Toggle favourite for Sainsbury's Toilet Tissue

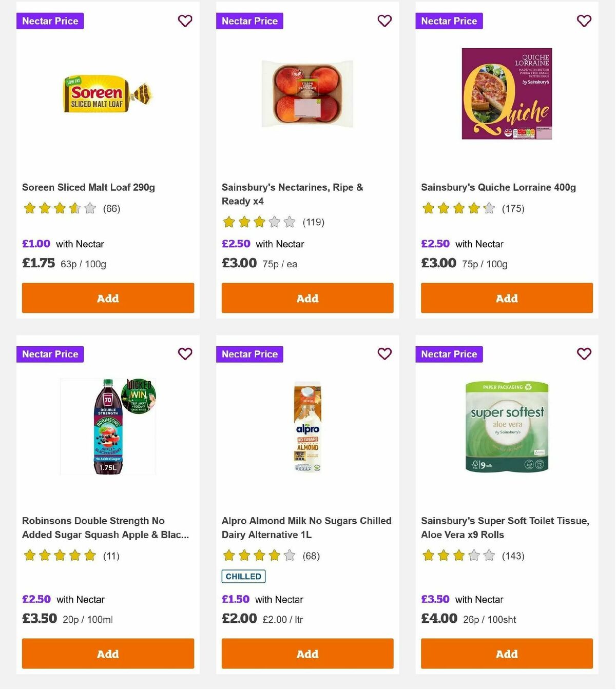(x=584, y=353)
